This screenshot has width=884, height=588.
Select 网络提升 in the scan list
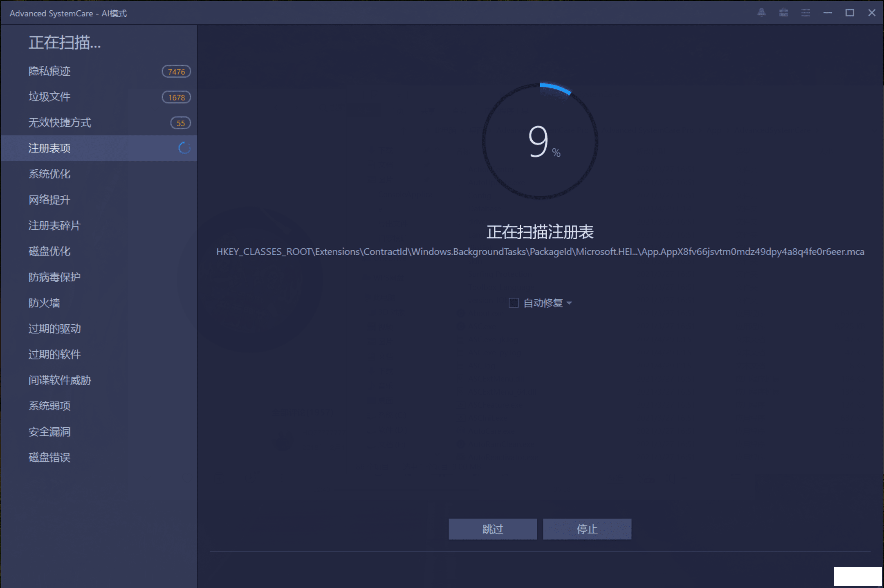[x=99, y=200]
